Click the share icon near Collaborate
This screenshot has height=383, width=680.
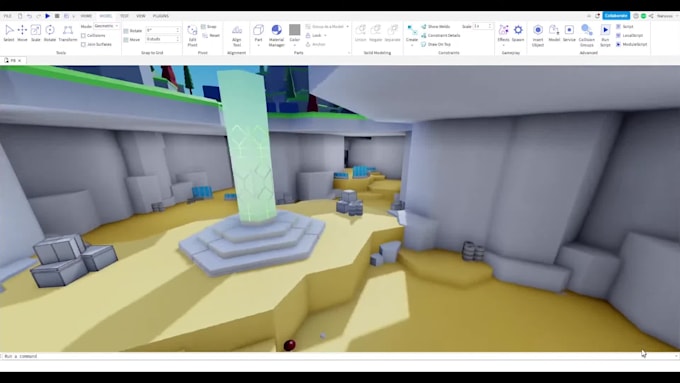651,16
